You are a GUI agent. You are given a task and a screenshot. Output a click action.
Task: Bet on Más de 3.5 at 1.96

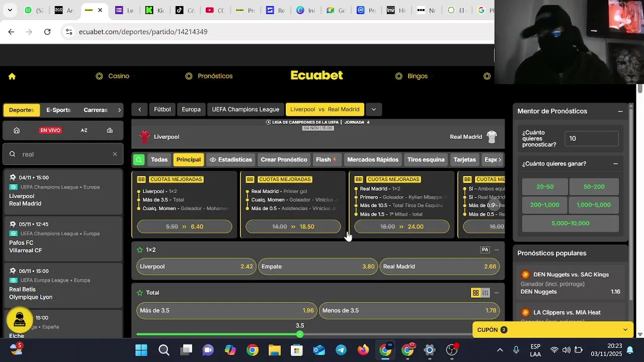coord(227,311)
